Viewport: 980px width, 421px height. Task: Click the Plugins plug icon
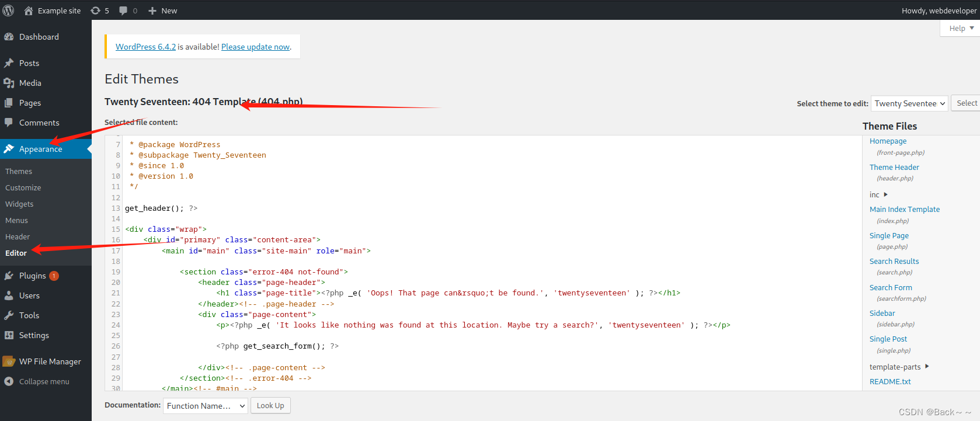9,276
